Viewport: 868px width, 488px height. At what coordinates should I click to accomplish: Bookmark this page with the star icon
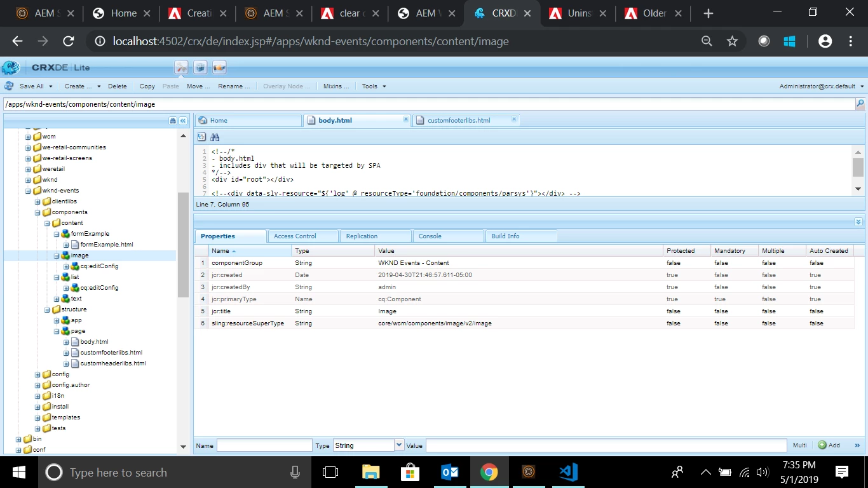(x=732, y=41)
